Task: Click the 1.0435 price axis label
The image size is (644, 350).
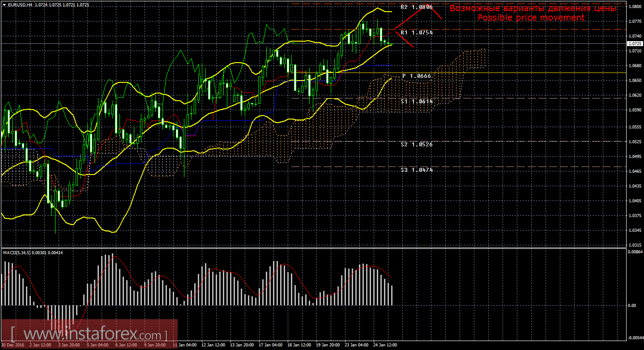Action: point(635,186)
